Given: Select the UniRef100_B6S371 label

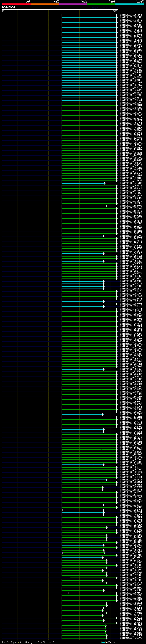Looking at the screenshot, I should click(x=131, y=273).
